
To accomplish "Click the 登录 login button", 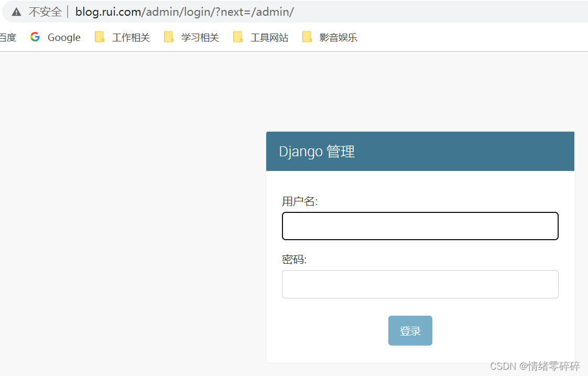I will (410, 330).
